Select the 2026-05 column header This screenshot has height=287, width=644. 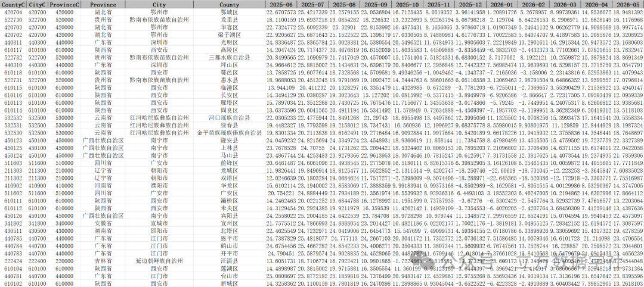tap(628, 5)
